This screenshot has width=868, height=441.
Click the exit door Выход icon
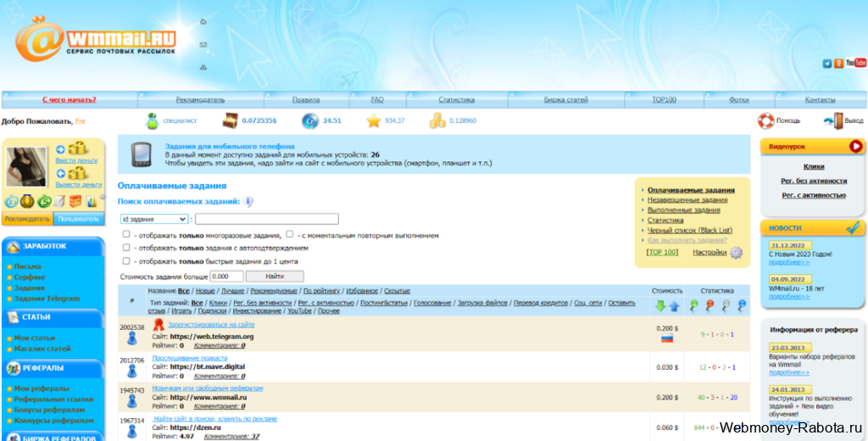click(x=835, y=120)
